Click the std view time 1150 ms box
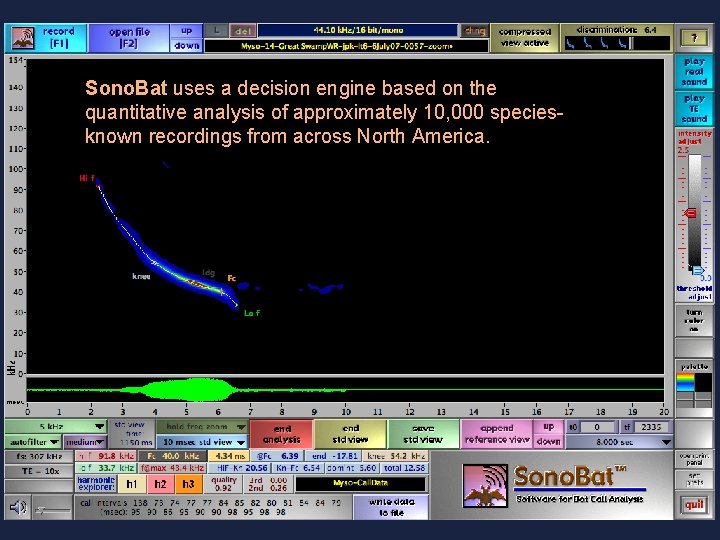 click(x=132, y=434)
